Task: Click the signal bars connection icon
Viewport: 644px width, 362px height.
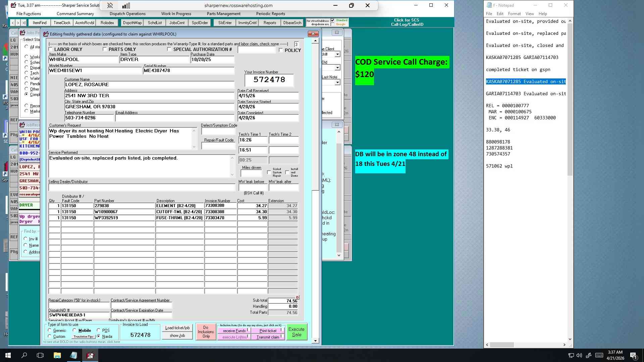Action: [126, 5]
